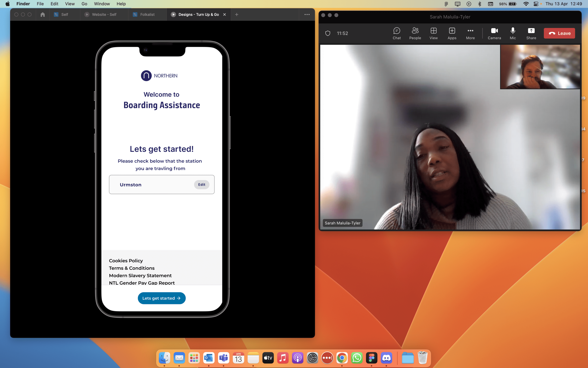
Task: Open Podcasts from the Dock
Action: click(x=298, y=358)
